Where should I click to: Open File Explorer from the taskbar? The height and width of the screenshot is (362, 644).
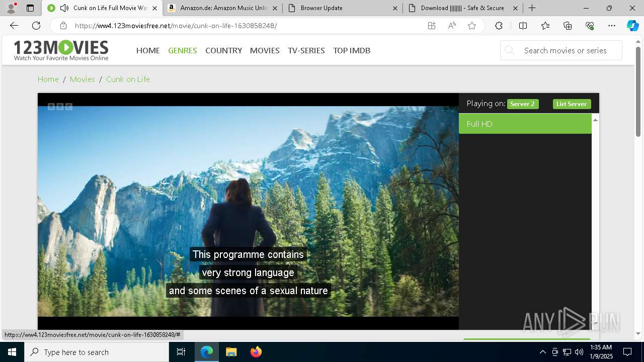[231, 352]
